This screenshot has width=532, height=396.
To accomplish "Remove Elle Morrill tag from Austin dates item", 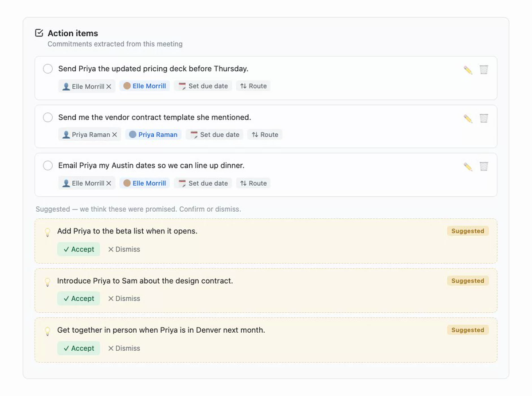I will tap(109, 183).
